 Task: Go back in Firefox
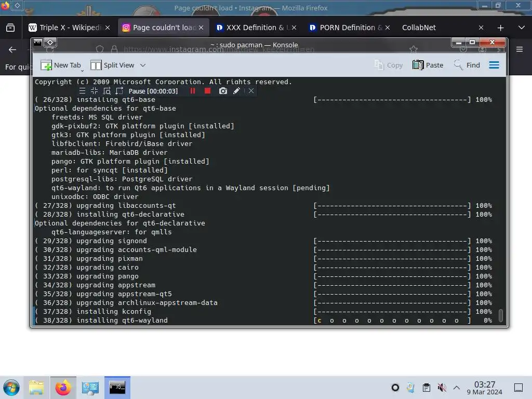click(x=12, y=49)
